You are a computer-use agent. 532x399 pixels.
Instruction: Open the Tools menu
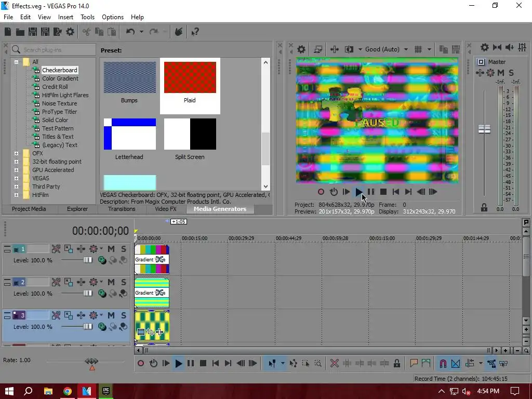(87, 17)
